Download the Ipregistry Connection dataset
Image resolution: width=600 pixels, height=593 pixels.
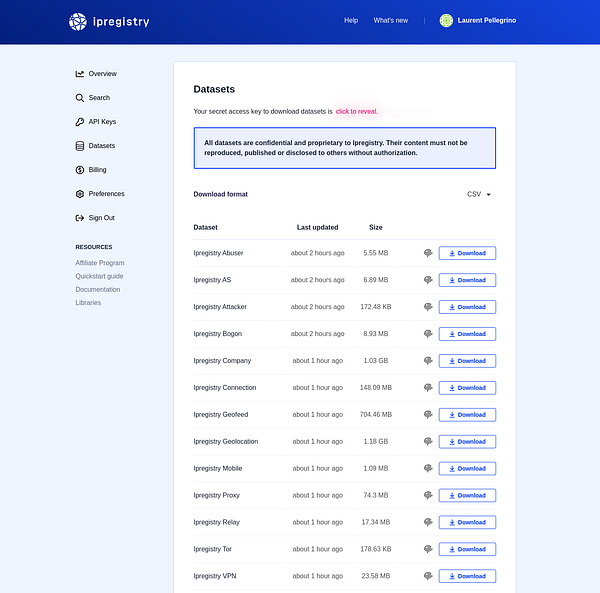click(x=467, y=388)
